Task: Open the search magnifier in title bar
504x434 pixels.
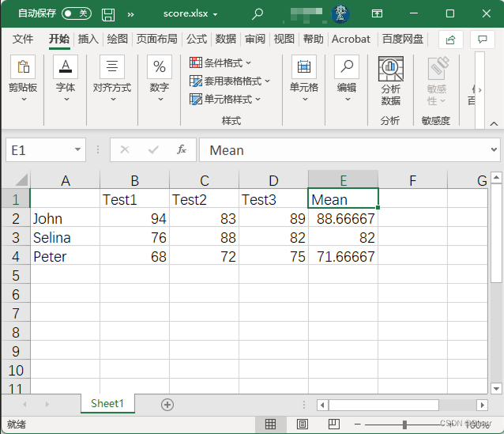Action: (x=258, y=13)
